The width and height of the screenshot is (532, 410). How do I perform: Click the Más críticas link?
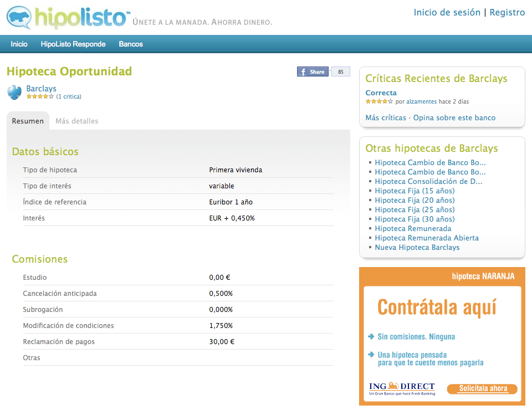386,117
